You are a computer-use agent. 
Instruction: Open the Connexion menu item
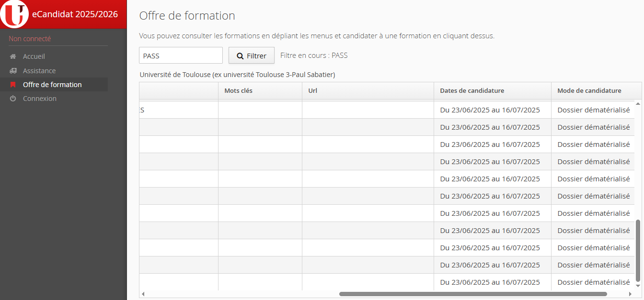coord(39,99)
